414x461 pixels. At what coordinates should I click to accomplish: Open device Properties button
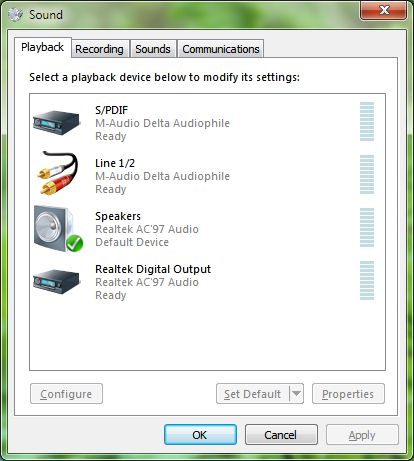tap(348, 394)
